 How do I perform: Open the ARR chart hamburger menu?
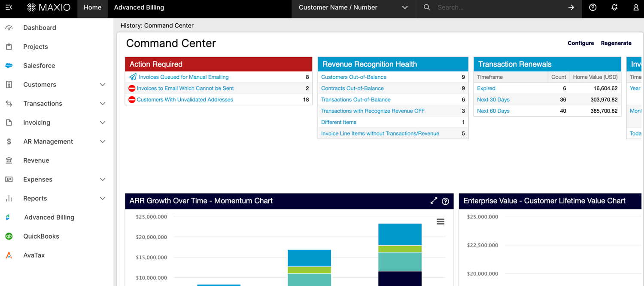(x=440, y=221)
